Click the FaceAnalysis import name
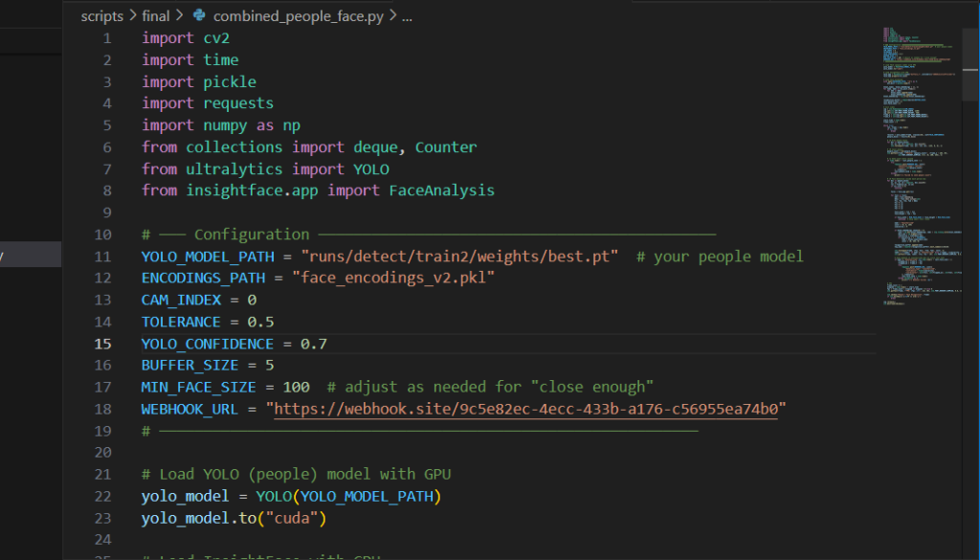The image size is (980, 560). coord(441,190)
